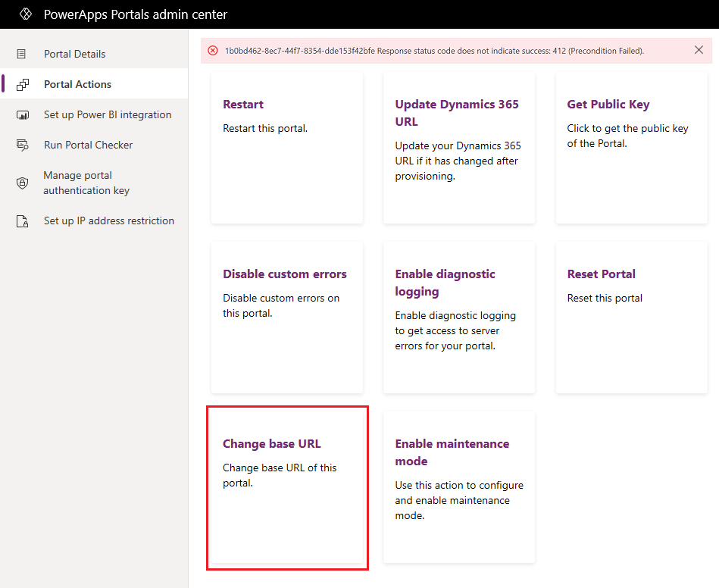The height and width of the screenshot is (588, 719).
Task: Click the red error icon in notification
Action: (213, 51)
